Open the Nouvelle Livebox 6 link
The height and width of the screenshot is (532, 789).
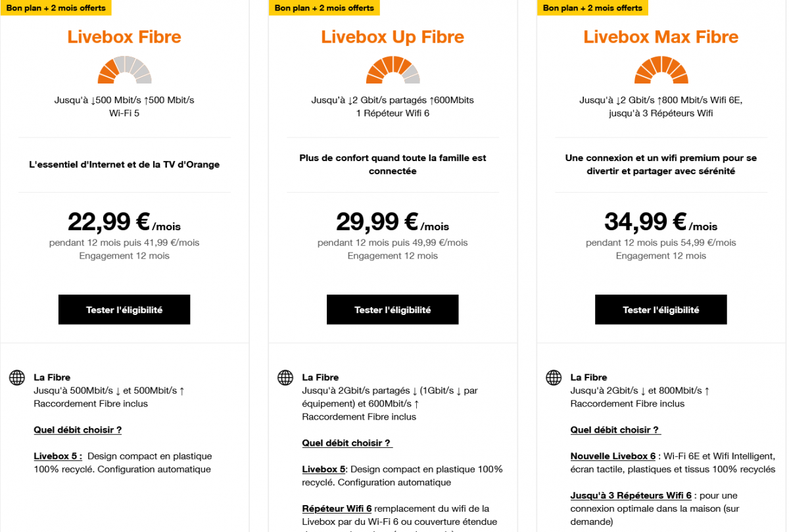[x=612, y=456]
